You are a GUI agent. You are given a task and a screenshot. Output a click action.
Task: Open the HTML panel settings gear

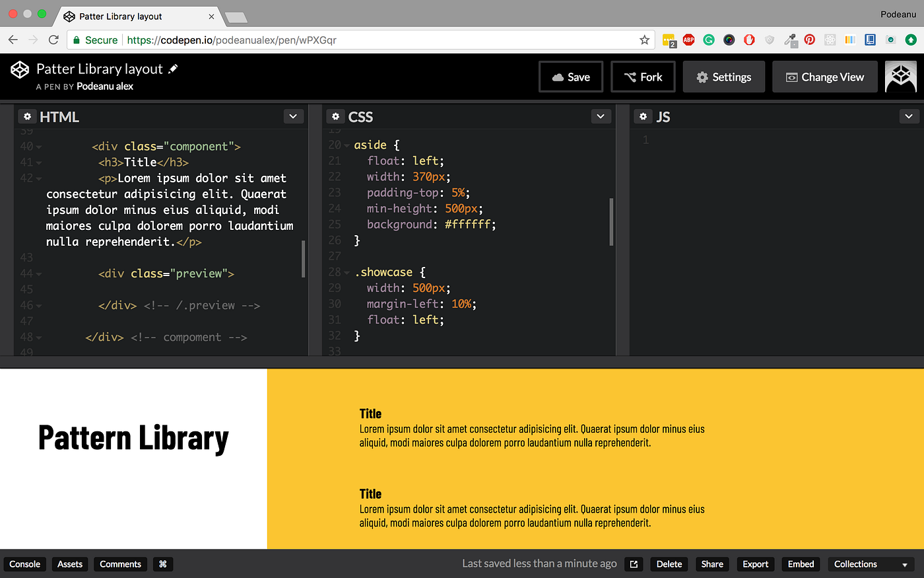tap(27, 116)
